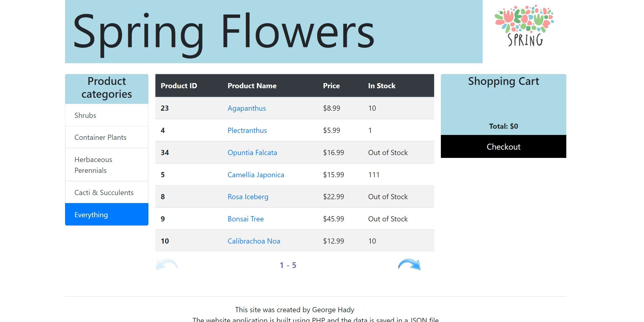
Task: Select the Container Plants category
Action: pyautogui.click(x=107, y=137)
